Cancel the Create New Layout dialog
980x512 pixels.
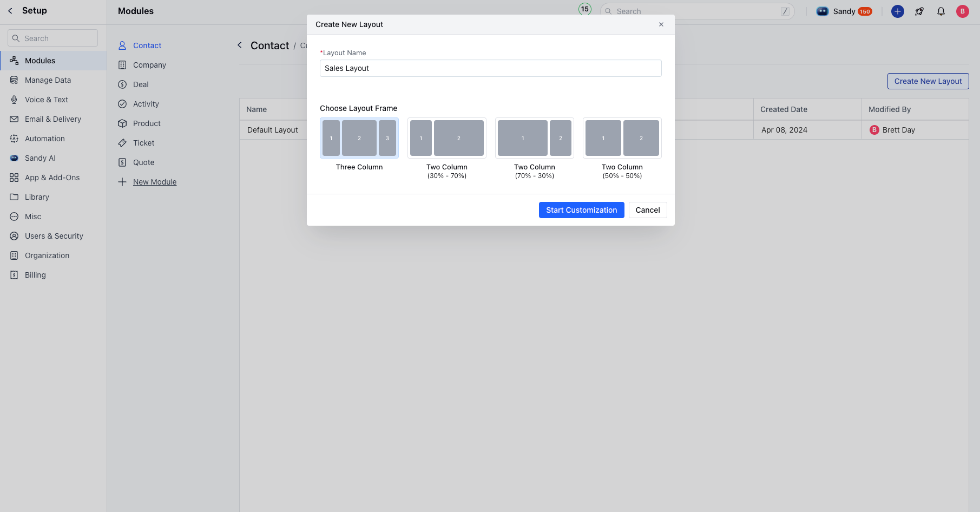coord(648,210)
